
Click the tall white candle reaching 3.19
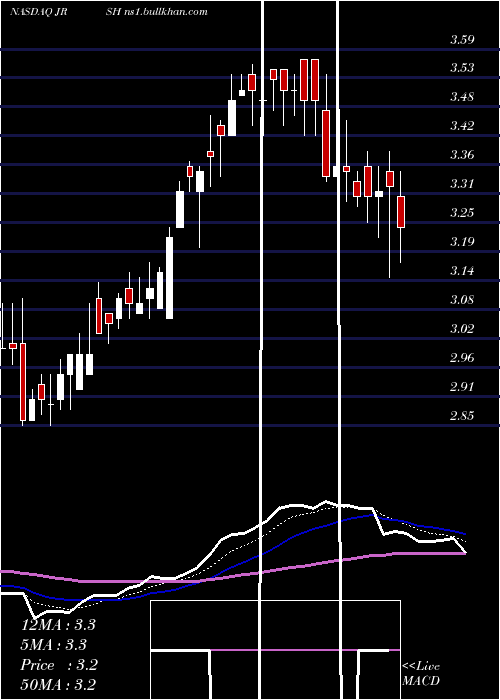point(170,278)
